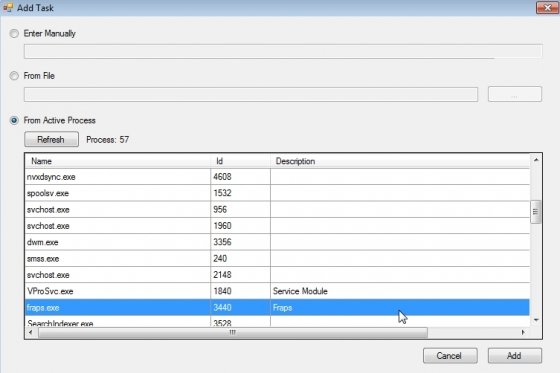Select the dwm.exe row
Viewport: 560px width, 373px height.
277,242
